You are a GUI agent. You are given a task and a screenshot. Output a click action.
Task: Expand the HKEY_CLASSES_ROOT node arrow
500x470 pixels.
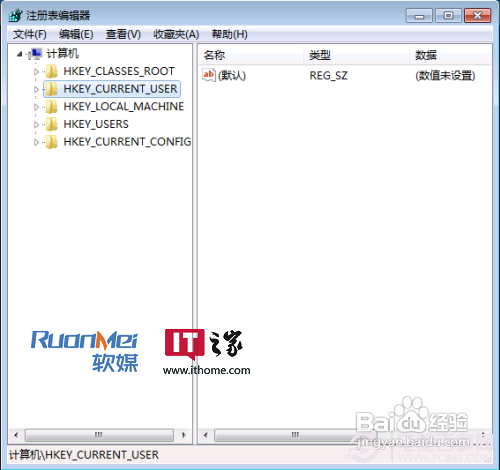36,72
